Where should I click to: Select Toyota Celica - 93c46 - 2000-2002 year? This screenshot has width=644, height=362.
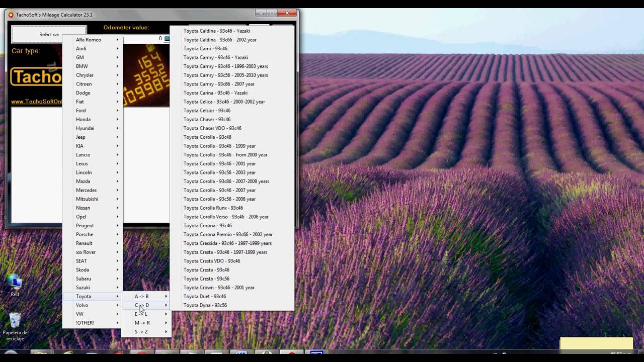coord(232,102)
